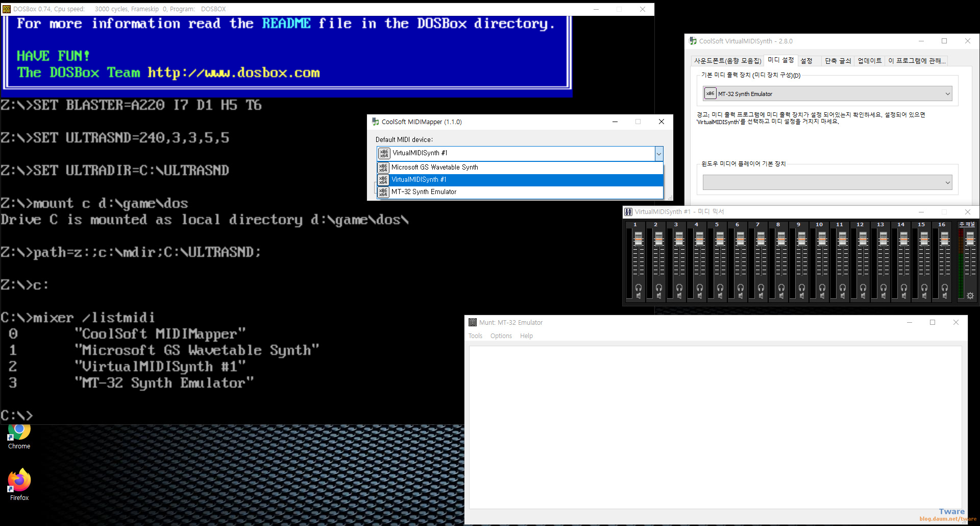Mute channel 8 with its speaker toggle
Screen dimensions: 980x526
[x=781, y=296]
